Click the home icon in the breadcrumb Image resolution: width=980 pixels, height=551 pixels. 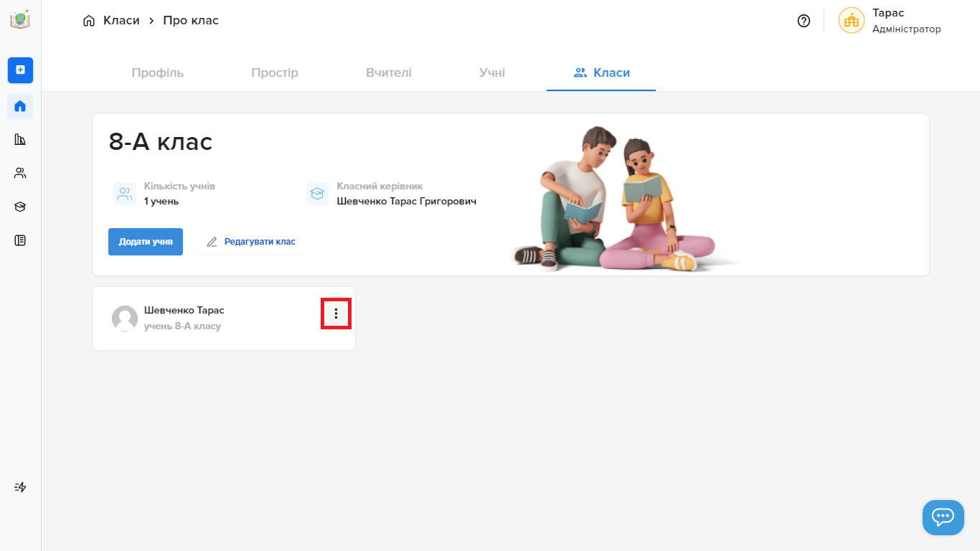(x=89, y=21)
